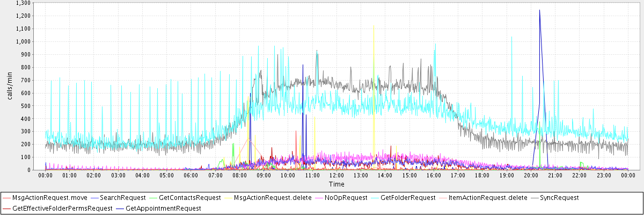Click the 06:00 tick label on the time axis
This screenshot has height=215, width=644.
click(191, 175)
